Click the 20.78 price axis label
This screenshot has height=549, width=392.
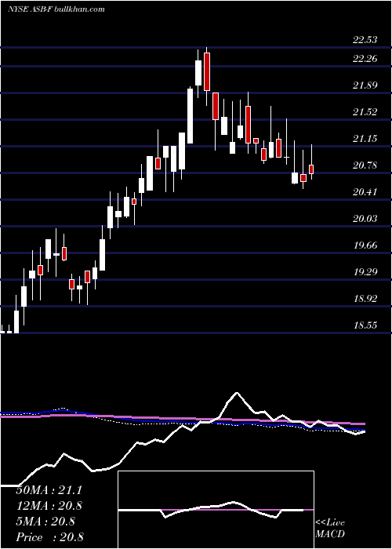[365, 165]
